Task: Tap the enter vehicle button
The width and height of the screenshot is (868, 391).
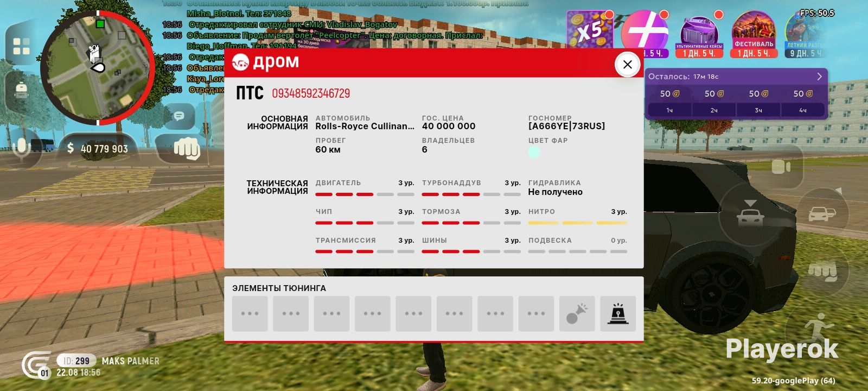Action: [x=750, y=215]
